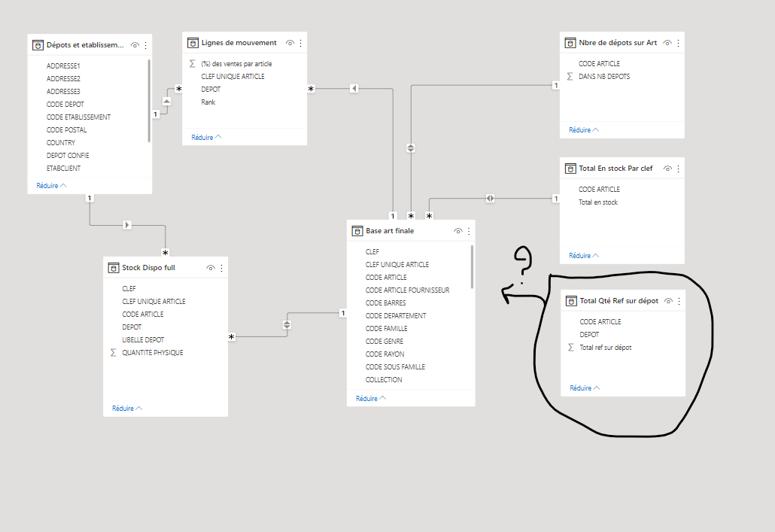Click the Base art finale field list scrollbar

tap(472, 267)
